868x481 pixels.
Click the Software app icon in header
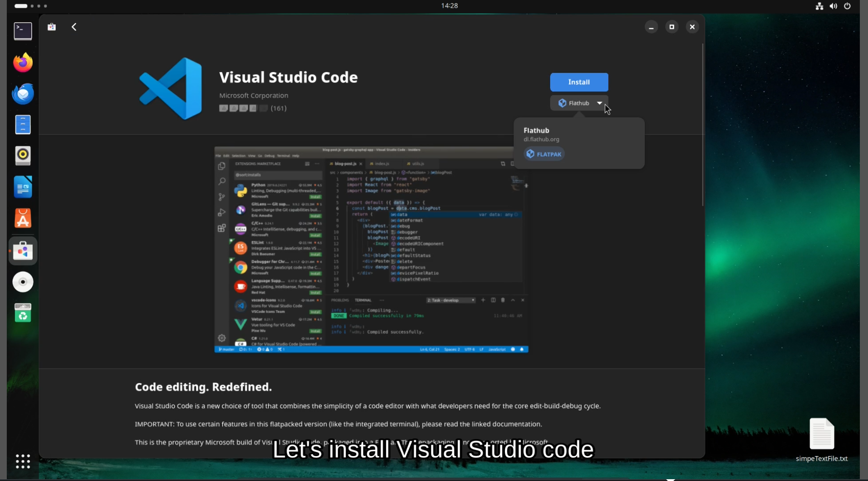coord(52,27)
